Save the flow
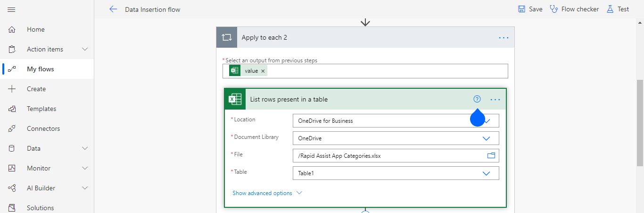This screenshot has width=644, height=213. click(530, 9)
